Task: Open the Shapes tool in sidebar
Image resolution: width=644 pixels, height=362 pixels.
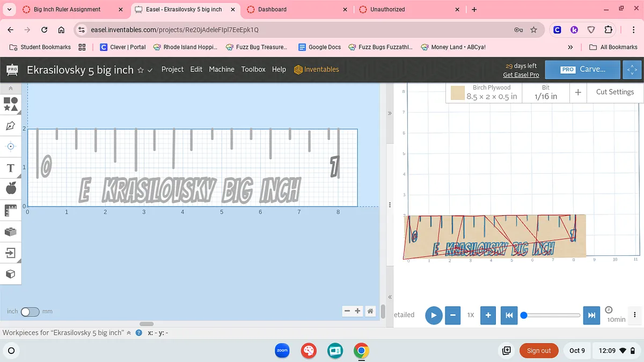Action: click(x=10, y=104)
